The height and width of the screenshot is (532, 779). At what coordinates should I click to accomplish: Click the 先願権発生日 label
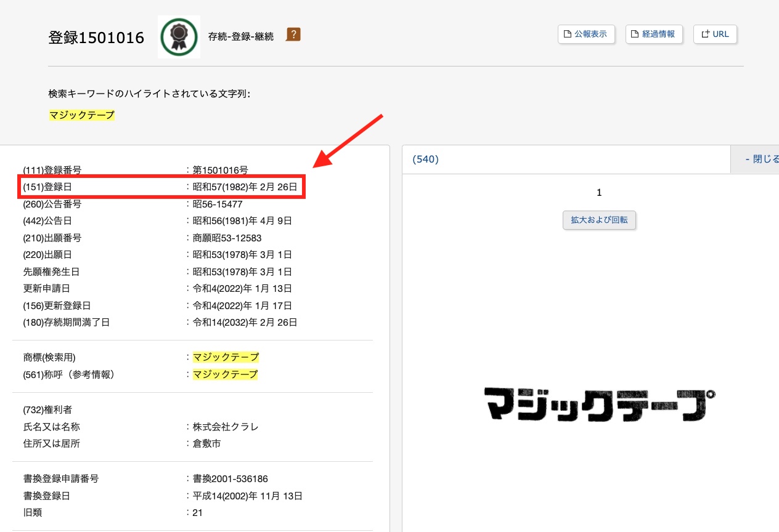[x=51, y=272]
